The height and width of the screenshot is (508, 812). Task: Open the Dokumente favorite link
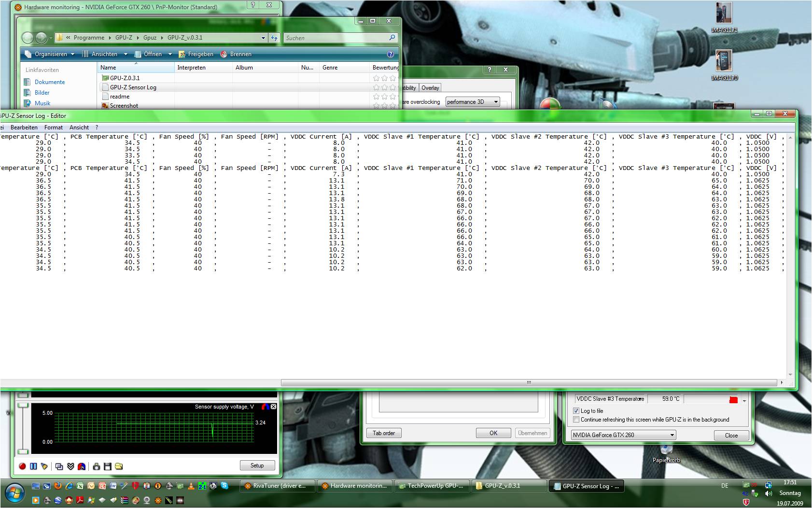pyautogui.click(x=50, y=82)
